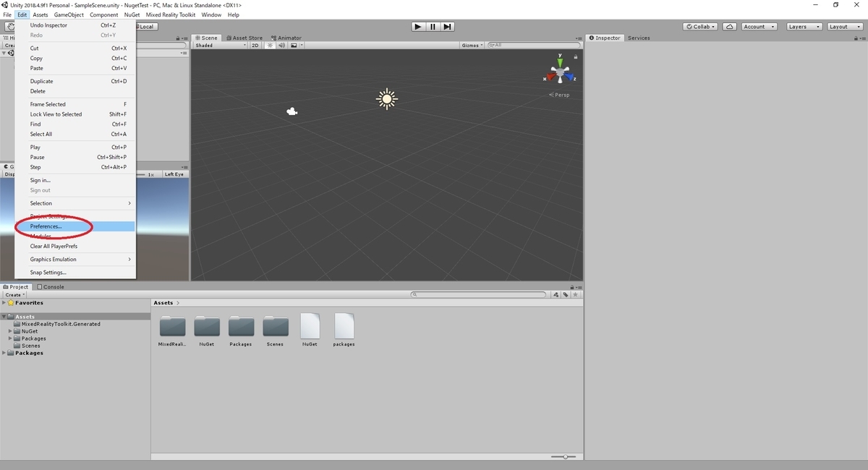Toggle 2D mode in Scene view
The width and height of the screenshot is (868, 470).
255,45
